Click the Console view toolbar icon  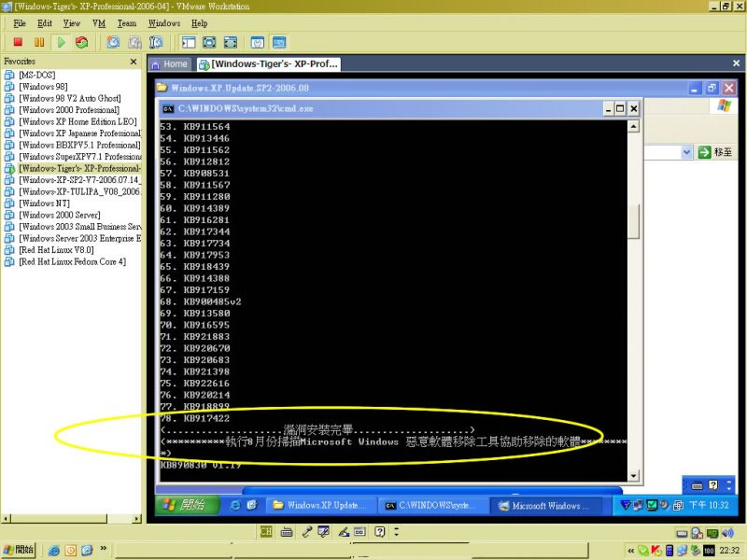point(279,42)
